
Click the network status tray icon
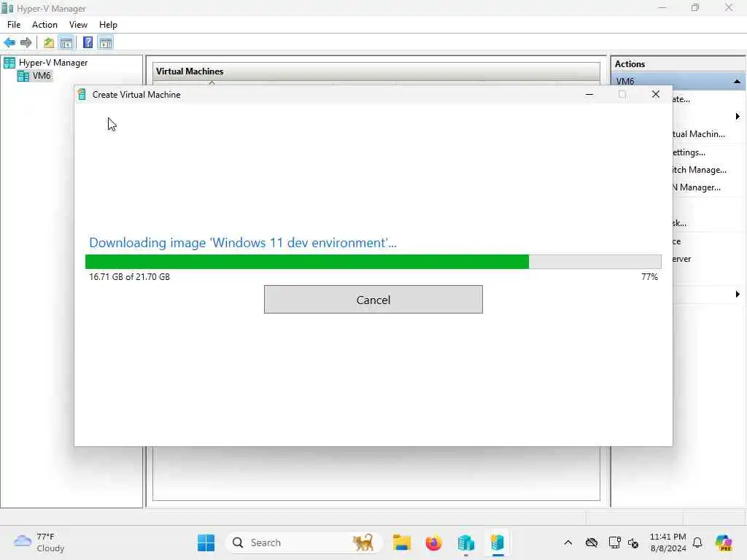click(614, 542)
